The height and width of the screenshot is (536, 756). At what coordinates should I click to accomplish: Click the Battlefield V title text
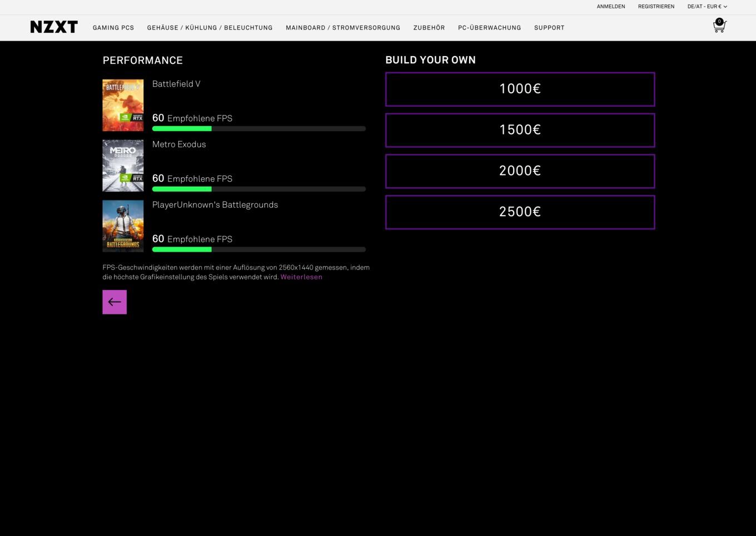coord(176,84)
